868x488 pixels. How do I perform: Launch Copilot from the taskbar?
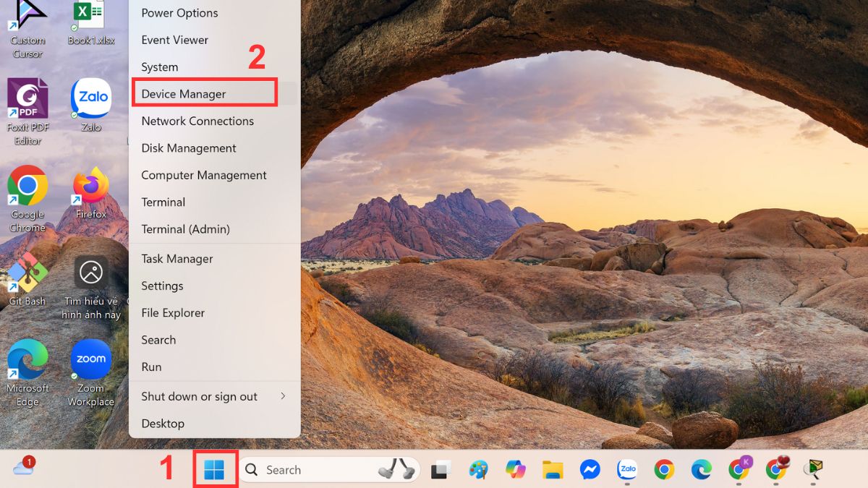515,469
